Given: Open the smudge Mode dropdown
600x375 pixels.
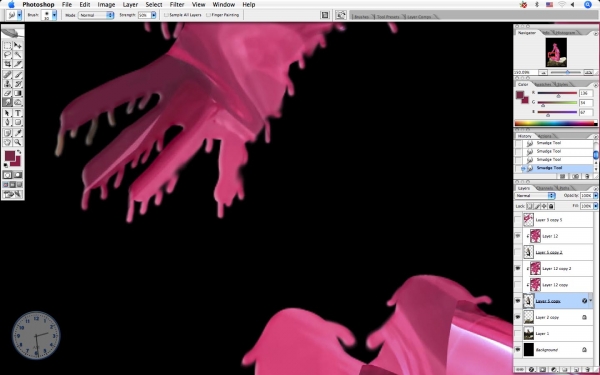Looking at the screenshot, I should [96, 15].
